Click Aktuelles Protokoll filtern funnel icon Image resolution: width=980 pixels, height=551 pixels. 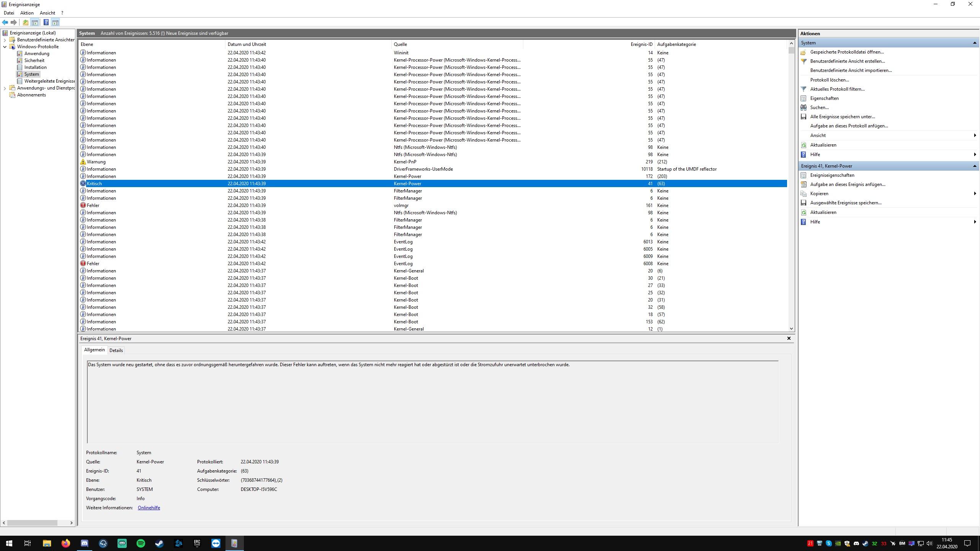804,89
